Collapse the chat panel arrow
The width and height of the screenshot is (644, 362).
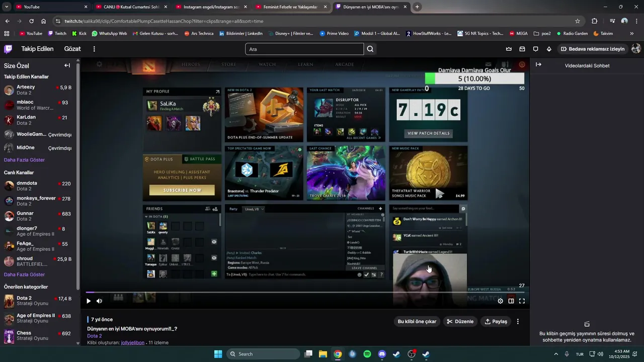[538, 64]
